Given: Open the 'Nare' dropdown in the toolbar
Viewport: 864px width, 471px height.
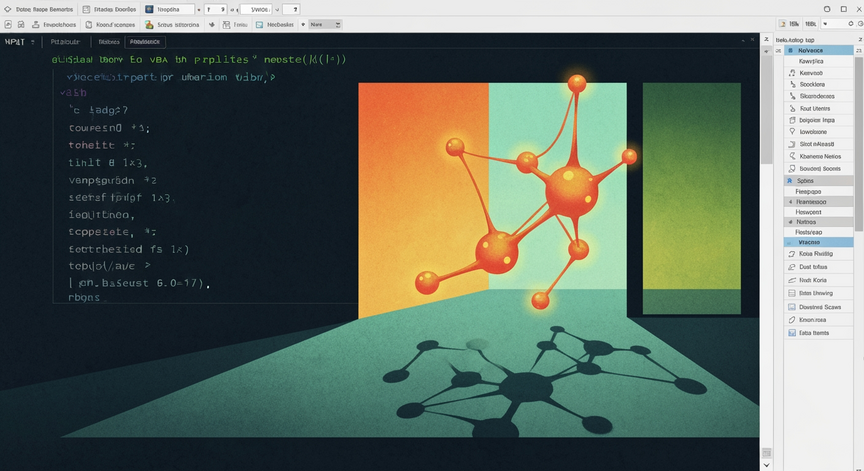Looking at the screenshot, I should coord(325,24).
